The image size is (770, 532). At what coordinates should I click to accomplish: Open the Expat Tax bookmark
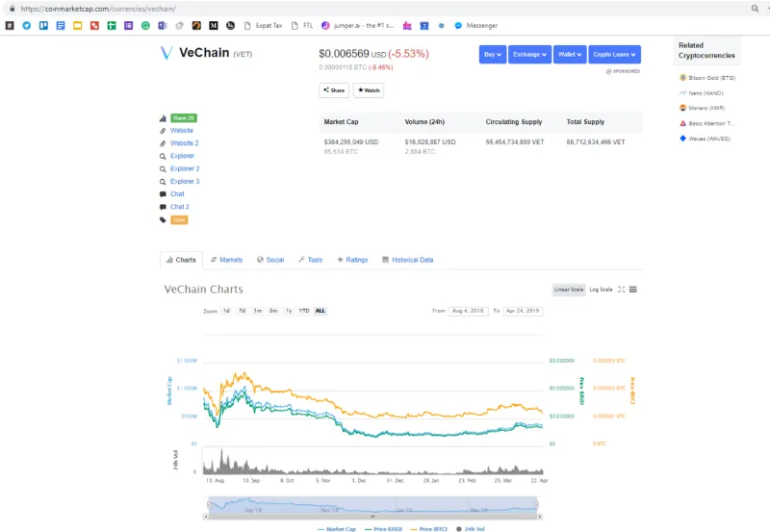[x=263, y=26]
